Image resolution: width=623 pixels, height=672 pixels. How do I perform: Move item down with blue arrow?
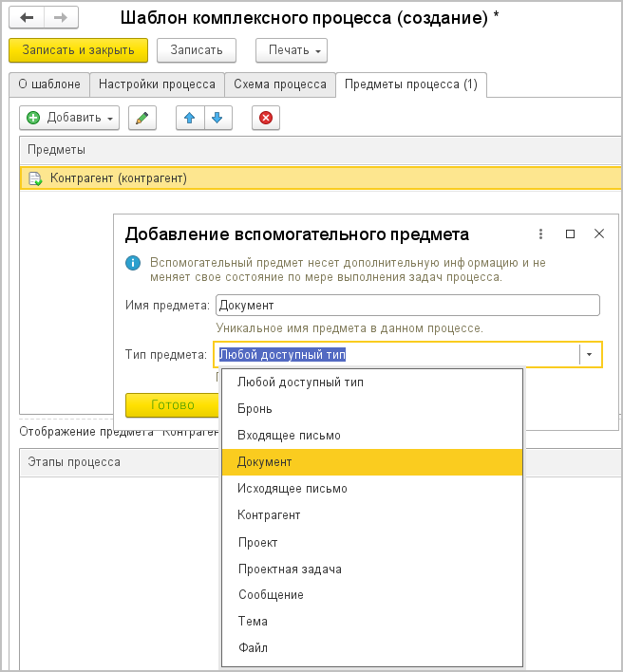217,118
